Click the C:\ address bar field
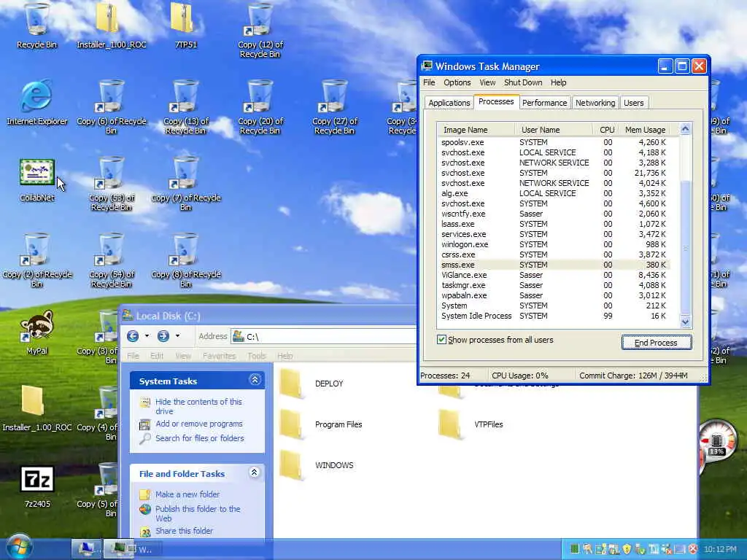The image size is (747, 560). (x=324, y=336)
